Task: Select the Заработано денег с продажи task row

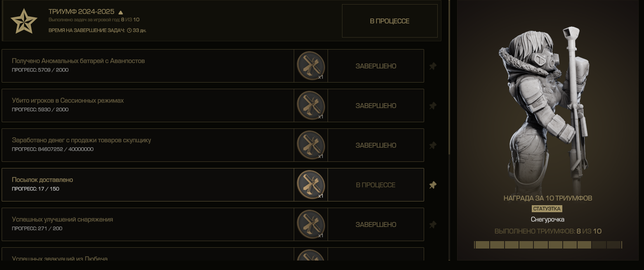Action: (x=213, y=145)
